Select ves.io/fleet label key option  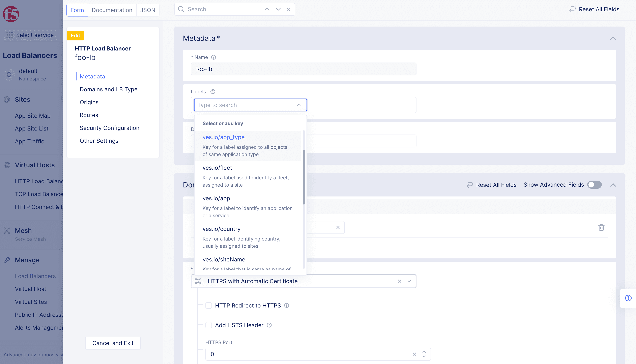click(x=217, y=168)
